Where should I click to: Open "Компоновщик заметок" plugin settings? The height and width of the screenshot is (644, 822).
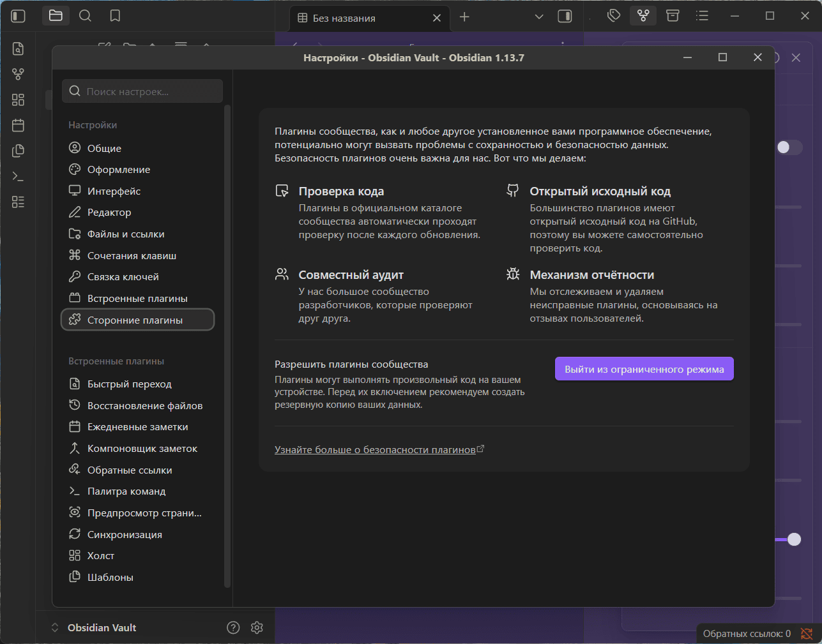pyautogui.click(x=137, y=449)
